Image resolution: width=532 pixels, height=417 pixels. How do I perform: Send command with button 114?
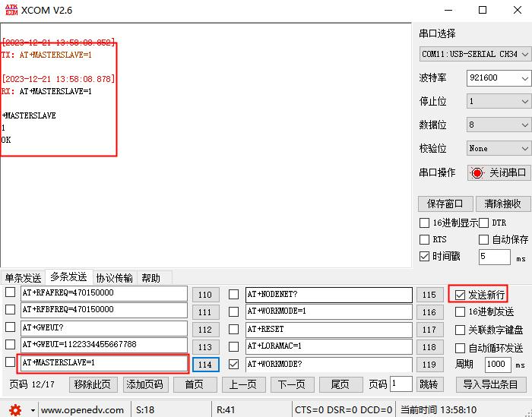(206, 365)
